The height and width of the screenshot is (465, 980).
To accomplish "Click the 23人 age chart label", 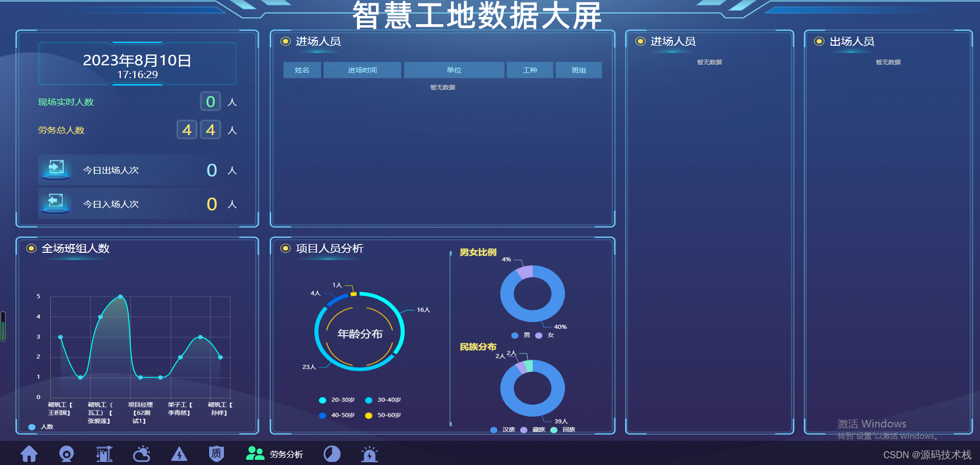I will pyautogui.click(x=309, y=367).
